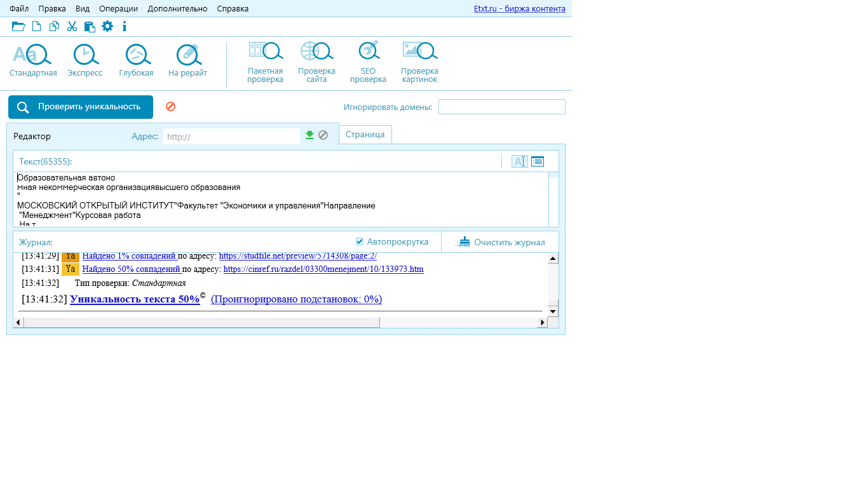Switch to the list view icon in the text panel
This screenshot has height=488, width=868.
[x=538, y=161]
